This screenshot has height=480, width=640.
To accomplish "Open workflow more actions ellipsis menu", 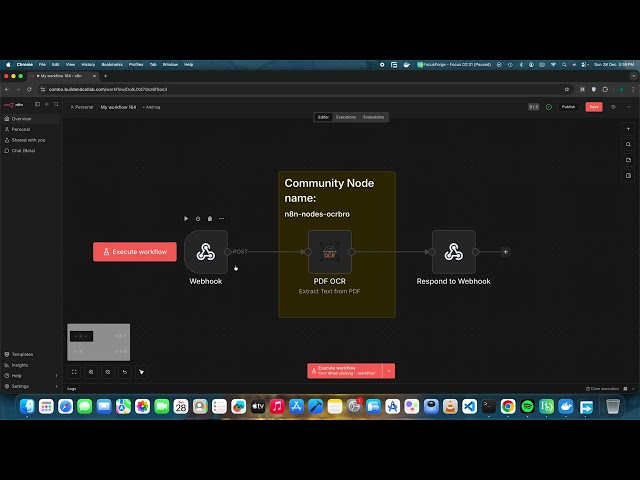I will point(629,107).
